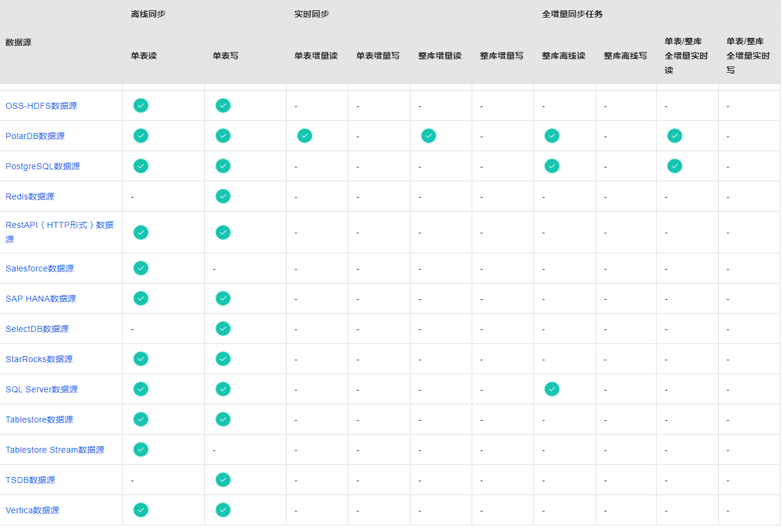Viewport: 783px width, 532px height.
Task: Click PolarDB 单表读 check icon
Action: pyautogui.click(x=141, y=135)
